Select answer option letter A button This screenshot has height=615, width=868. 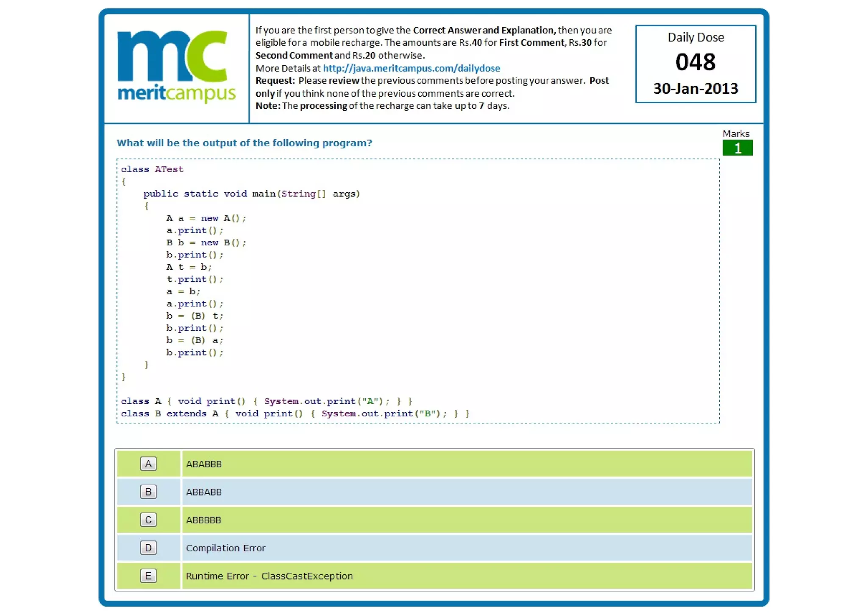pyautogui.click(x=148, y=464)
